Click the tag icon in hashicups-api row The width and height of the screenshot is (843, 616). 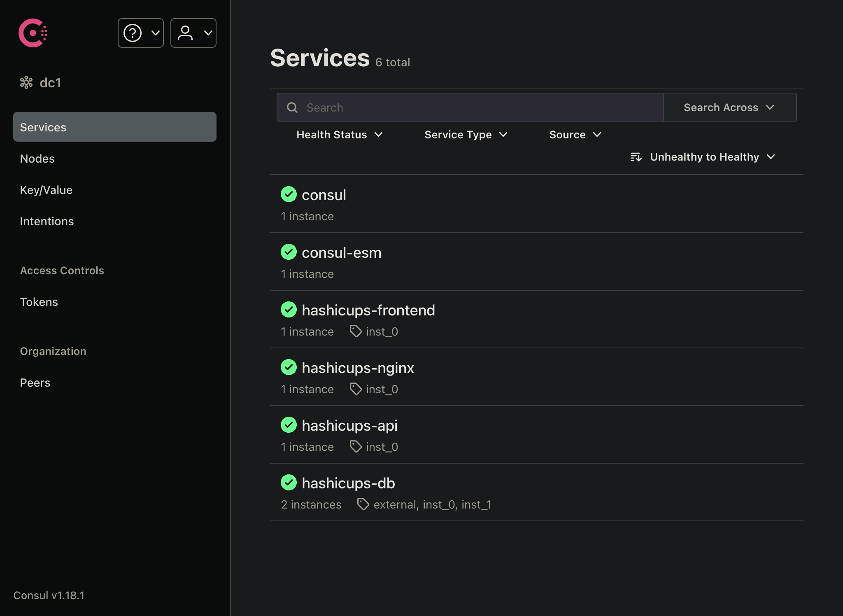[356, 446]
